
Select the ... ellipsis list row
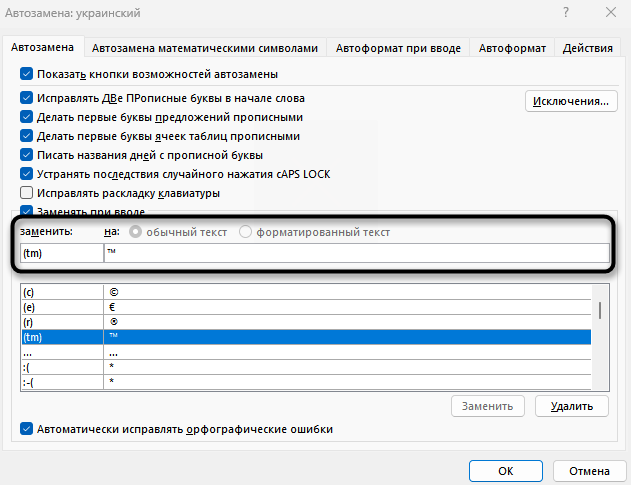click(306, 352)
